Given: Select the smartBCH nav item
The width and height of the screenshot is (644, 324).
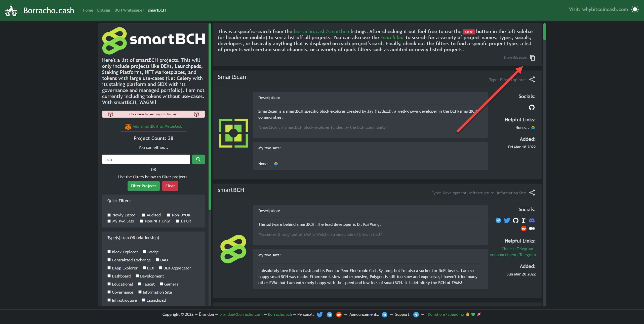Looking at the screenshot, I should coord(157,10).
